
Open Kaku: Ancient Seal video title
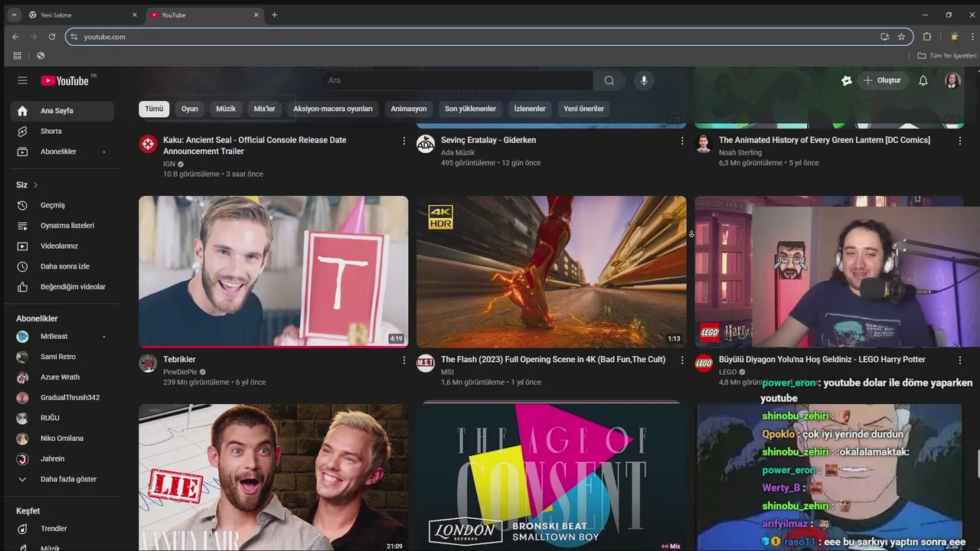click(x=255, y=145)
